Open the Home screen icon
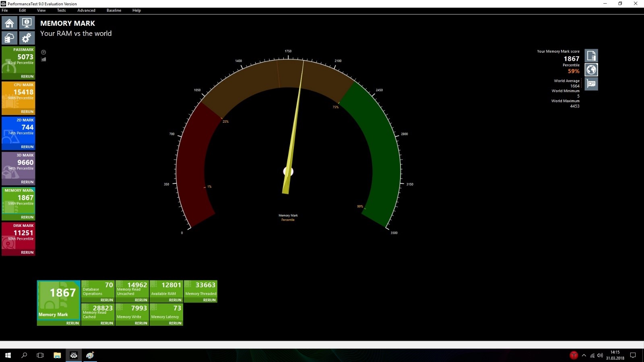 [x=10, y=23]
